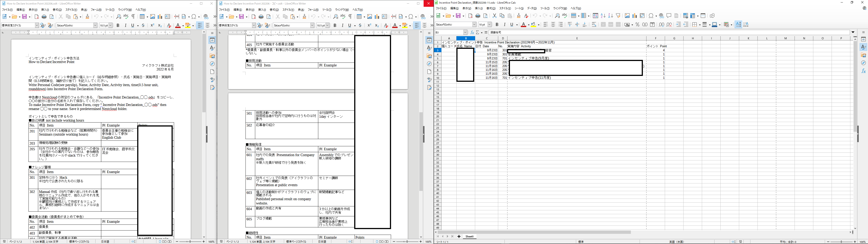Open Name Box dropdown showing B3

[465, 32]
